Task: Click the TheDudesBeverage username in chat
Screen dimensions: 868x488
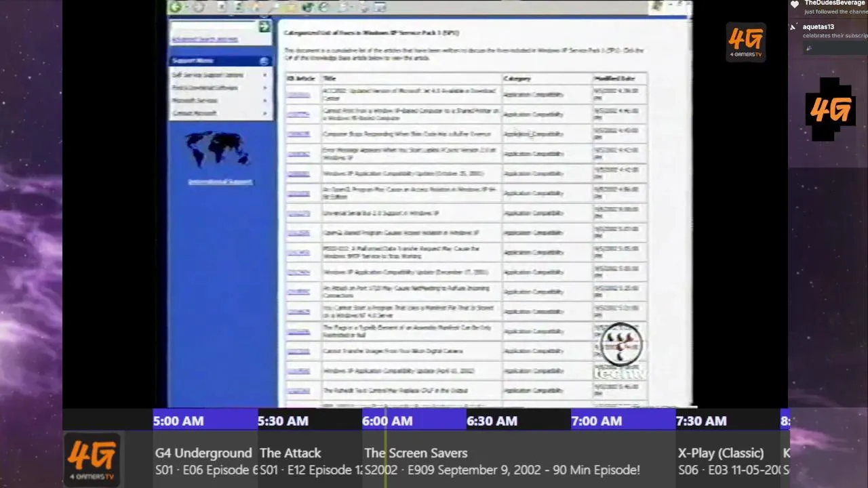Action: [x=835, y=3]
